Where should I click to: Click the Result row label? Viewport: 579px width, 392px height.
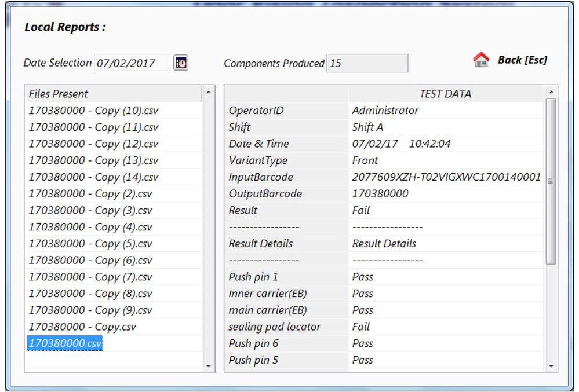pos(243,210)
